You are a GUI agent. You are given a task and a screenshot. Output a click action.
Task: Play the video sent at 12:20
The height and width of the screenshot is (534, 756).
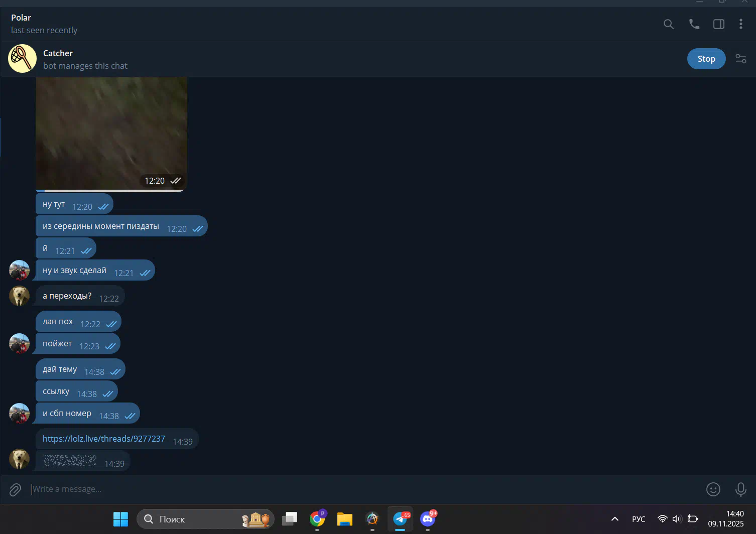[111, 130]
